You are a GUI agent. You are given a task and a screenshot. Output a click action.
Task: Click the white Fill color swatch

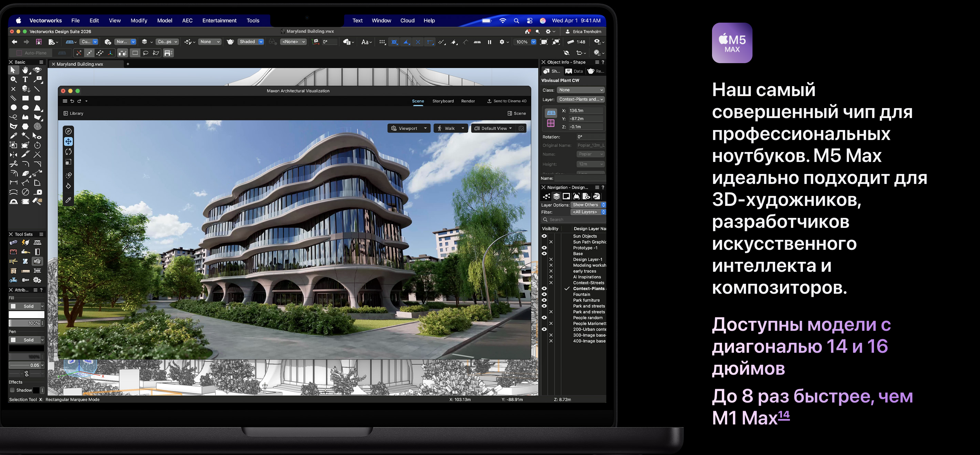click(x=26, y=315)
